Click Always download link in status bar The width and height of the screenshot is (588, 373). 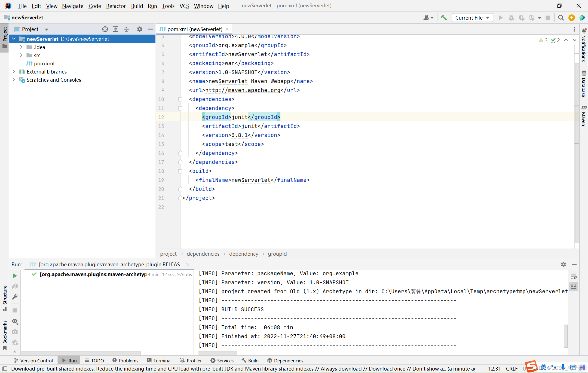coord(341,369)
